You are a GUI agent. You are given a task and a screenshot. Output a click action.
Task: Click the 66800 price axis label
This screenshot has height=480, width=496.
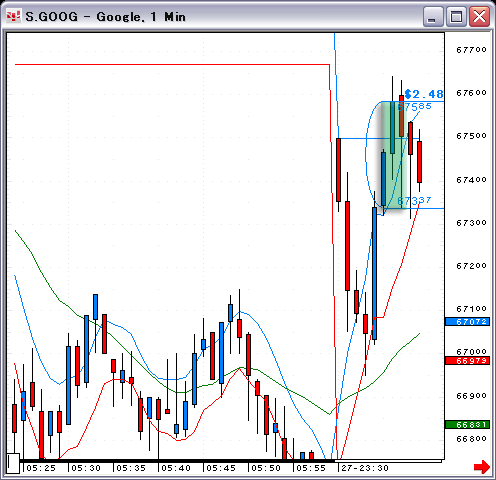tap(471, 439)
